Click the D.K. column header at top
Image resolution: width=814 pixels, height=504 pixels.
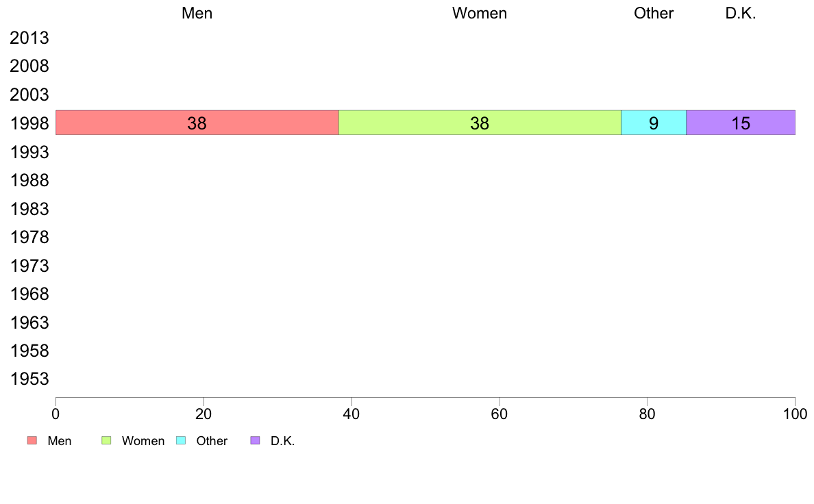coord(741,13)
